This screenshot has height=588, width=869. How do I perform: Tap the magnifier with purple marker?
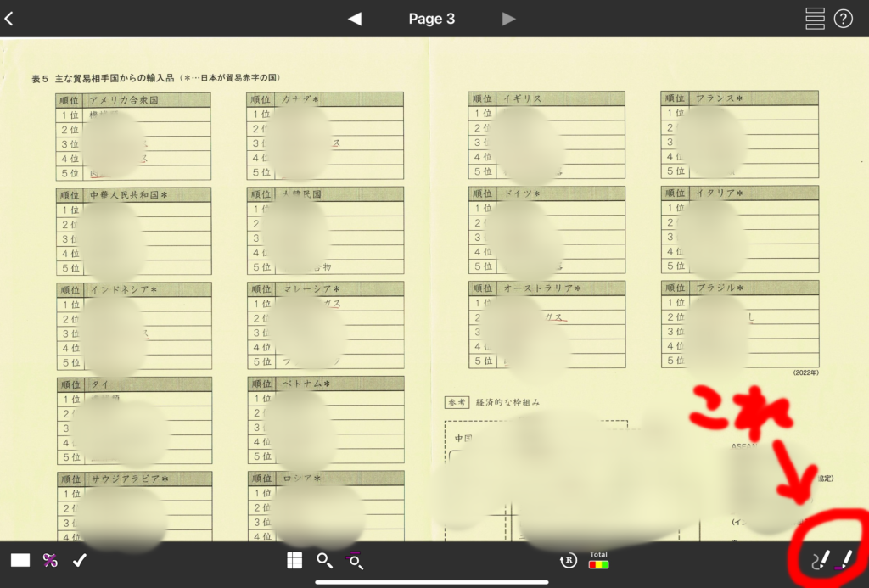click(x=356, y=560)
